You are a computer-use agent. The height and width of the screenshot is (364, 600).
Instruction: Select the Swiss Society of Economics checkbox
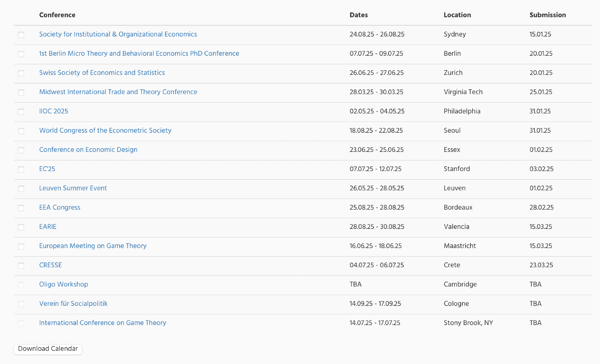pos(21,73)
